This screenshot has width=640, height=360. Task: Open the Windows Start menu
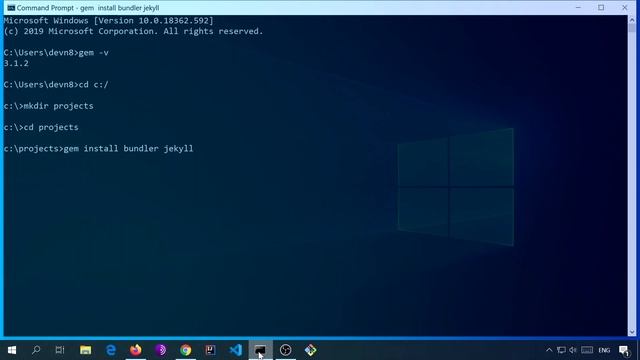(12, 350)
